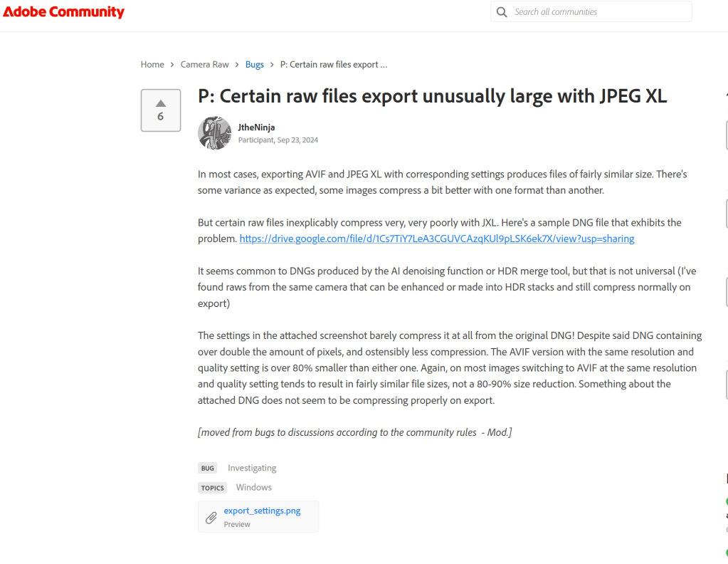Click the BUG label badge

[208, 469]
